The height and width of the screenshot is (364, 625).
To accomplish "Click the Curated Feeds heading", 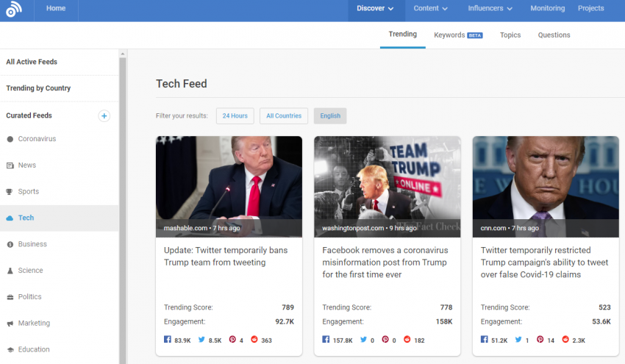I will (29, 115).
